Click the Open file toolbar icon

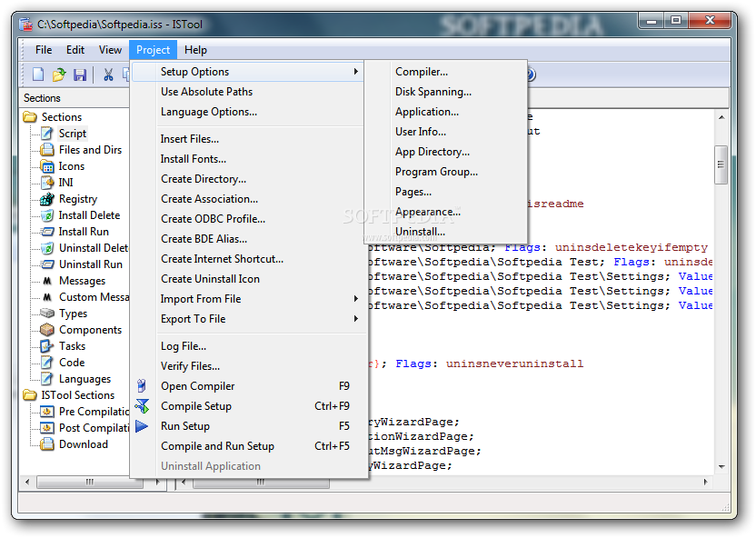pos(59,75)
